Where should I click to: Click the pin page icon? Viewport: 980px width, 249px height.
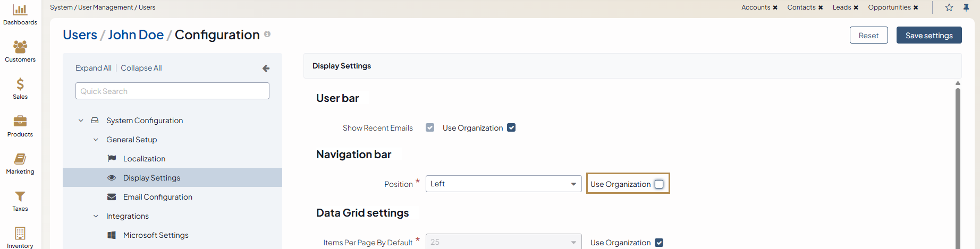pos(966,7)
